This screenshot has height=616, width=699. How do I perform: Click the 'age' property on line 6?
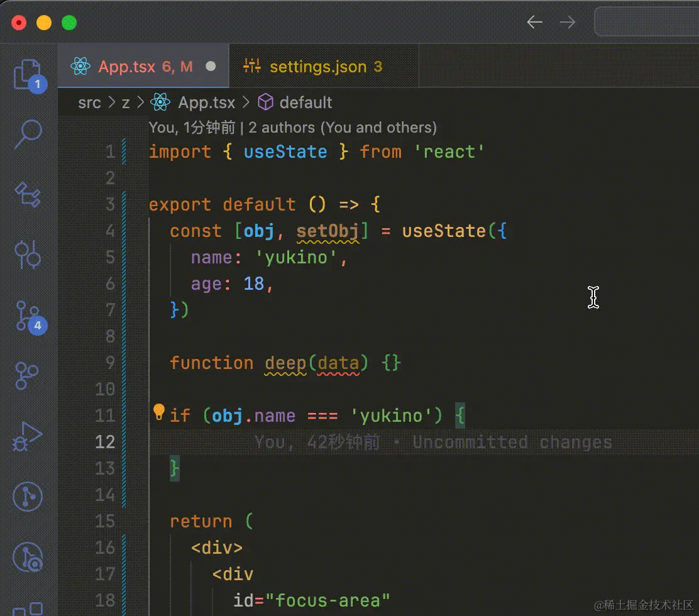(x=206, y=284)
